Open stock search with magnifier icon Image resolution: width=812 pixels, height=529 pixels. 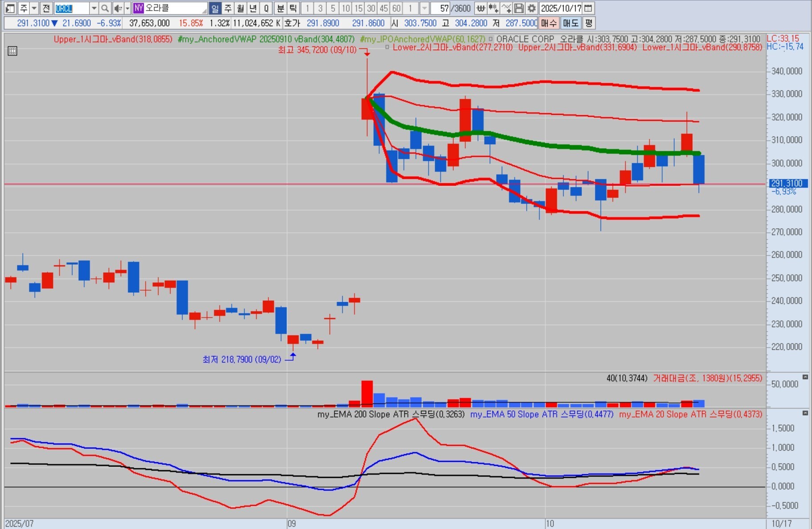coord(105,8)
